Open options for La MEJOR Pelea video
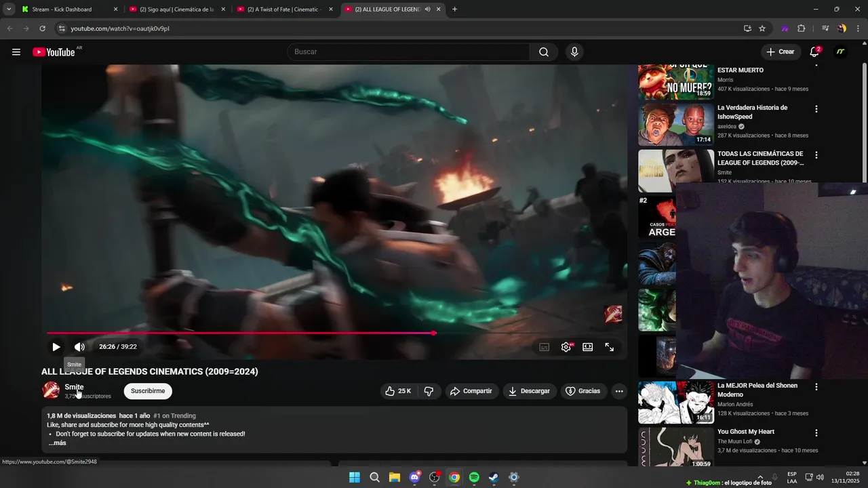868x488 pixels. point(816,387)
